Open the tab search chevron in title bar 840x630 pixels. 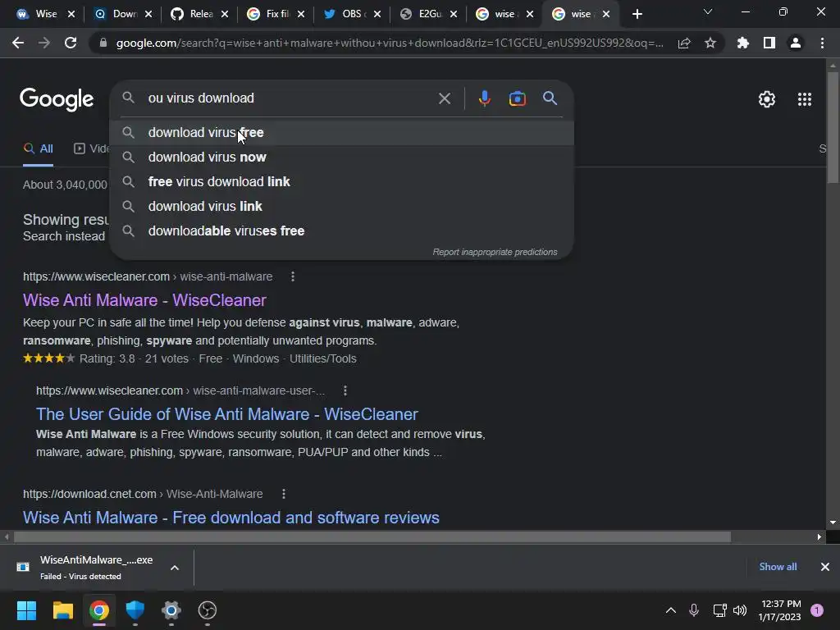pyautogui.click(x=708, y=11)
